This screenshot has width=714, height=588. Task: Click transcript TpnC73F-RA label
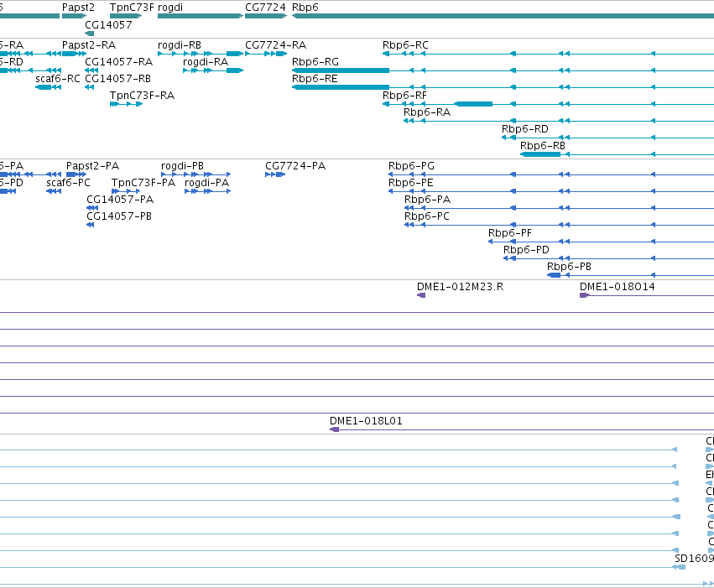tap(142, 96)
